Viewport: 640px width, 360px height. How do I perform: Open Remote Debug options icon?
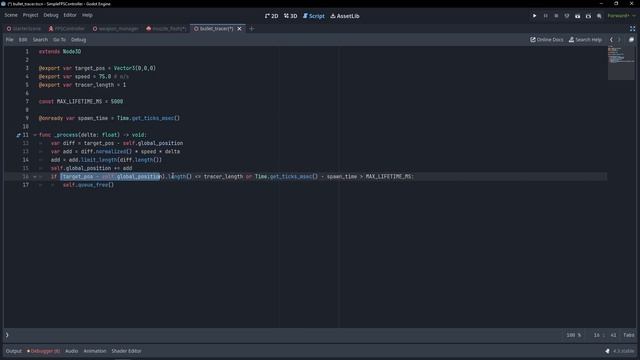567,16
